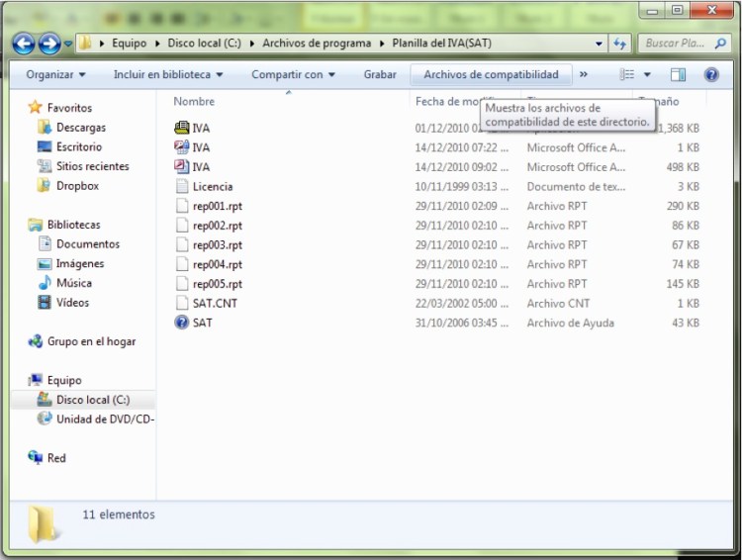Expand the Compartir con dropdown
Screen dimensions: 742x560
[x=293, y=74]
